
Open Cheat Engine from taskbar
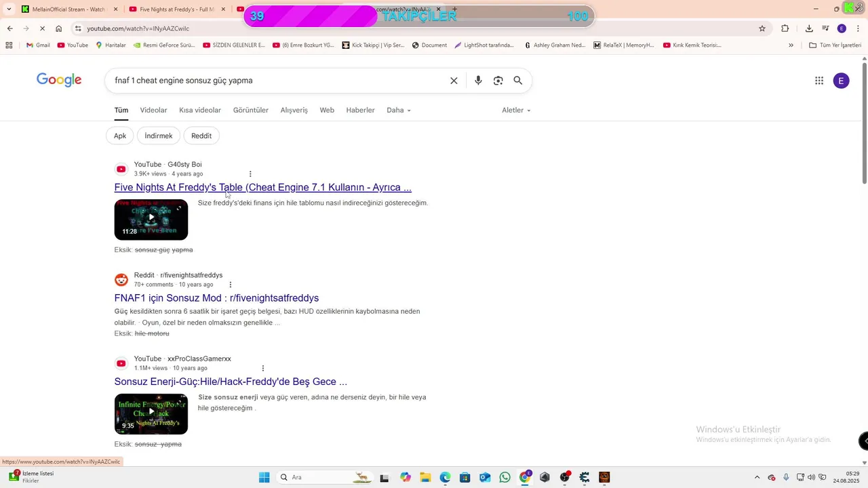pos(585,477)
